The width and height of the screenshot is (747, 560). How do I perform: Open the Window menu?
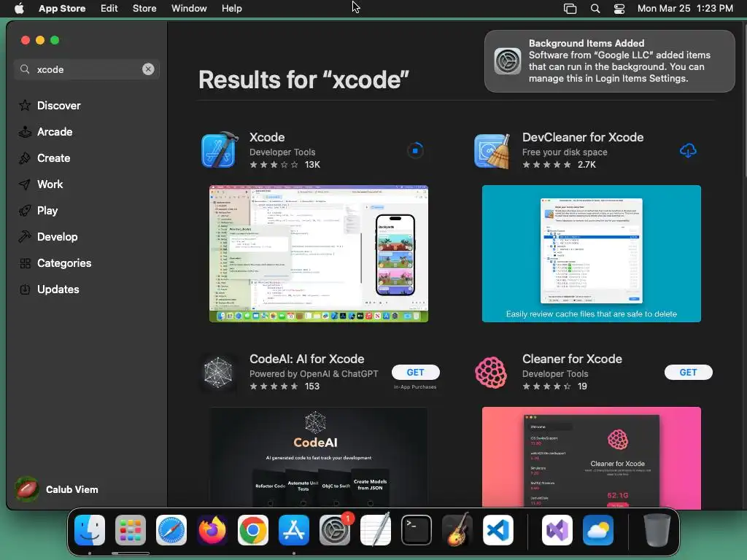[x=189, y=8]
